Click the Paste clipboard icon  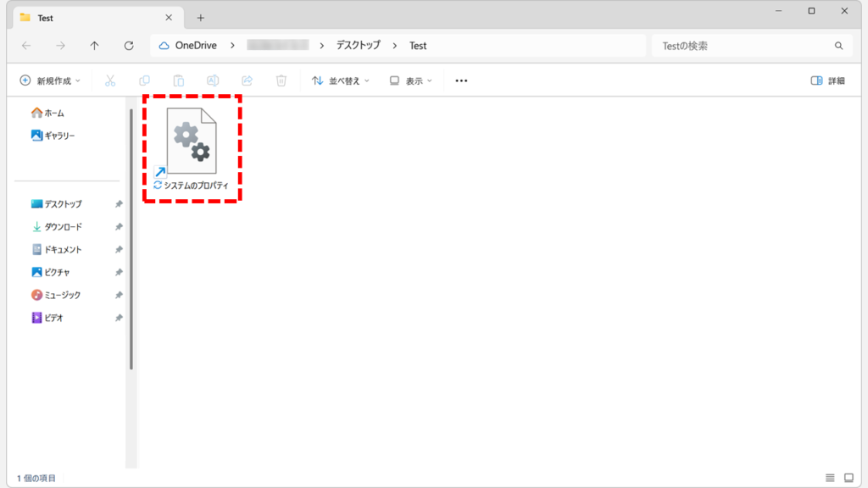click(x=178, y=80)
